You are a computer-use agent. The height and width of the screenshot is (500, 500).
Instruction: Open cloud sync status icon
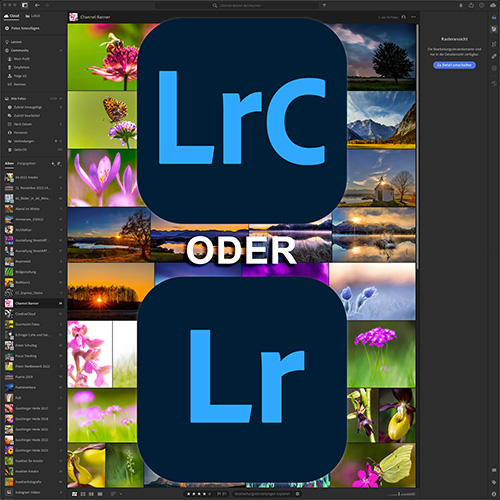click(493, 5)
